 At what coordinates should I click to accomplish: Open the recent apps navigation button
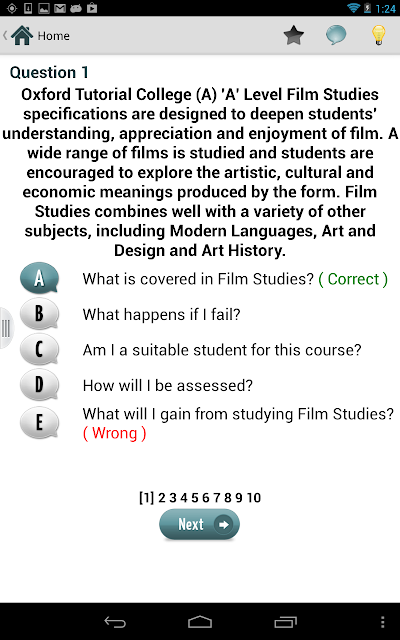click(285, 622)
